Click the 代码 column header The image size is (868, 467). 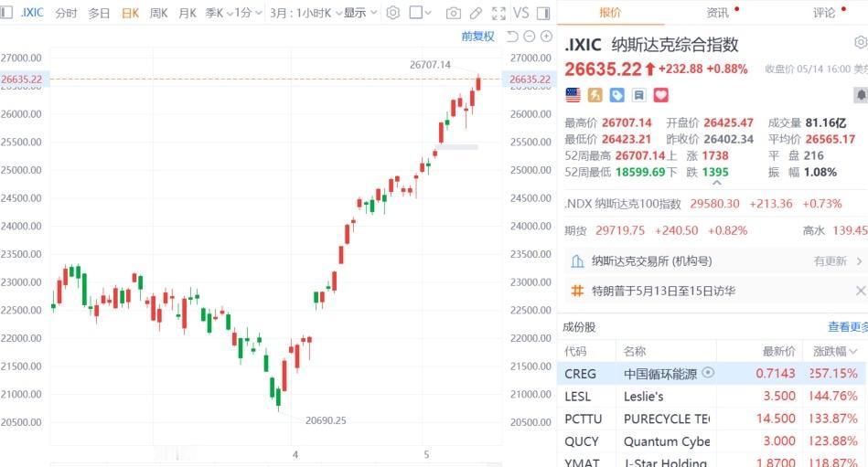(575, 351)
